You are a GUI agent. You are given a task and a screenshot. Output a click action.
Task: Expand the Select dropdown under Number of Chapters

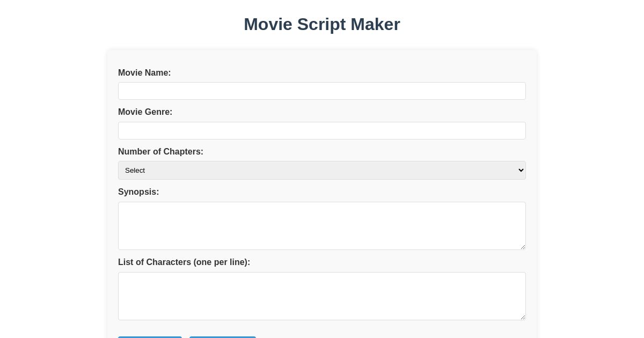click(x=322, y=170)
